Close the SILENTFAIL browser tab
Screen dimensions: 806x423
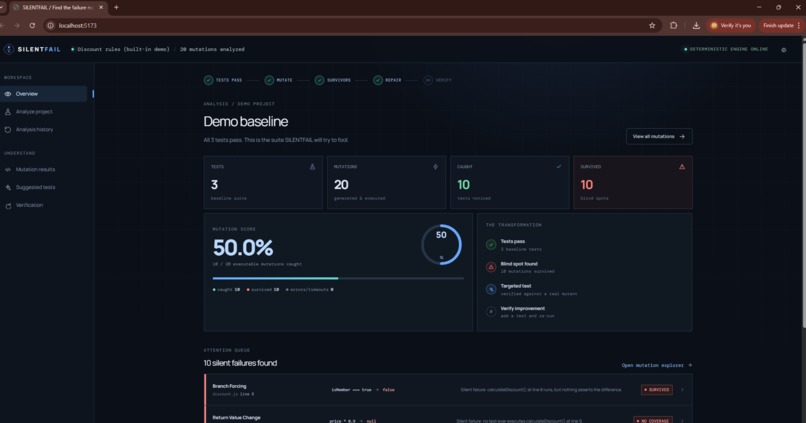click(x=101, y=7)
